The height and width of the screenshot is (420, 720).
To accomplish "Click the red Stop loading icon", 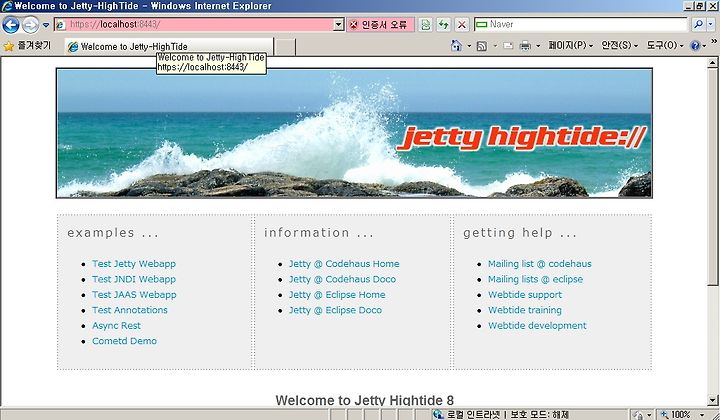I will click(x=462, y=24).
